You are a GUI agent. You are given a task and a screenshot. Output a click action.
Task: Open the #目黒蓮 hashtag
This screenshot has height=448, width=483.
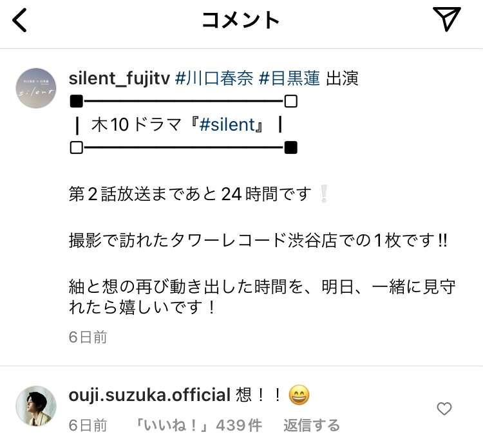pos(289,79)
